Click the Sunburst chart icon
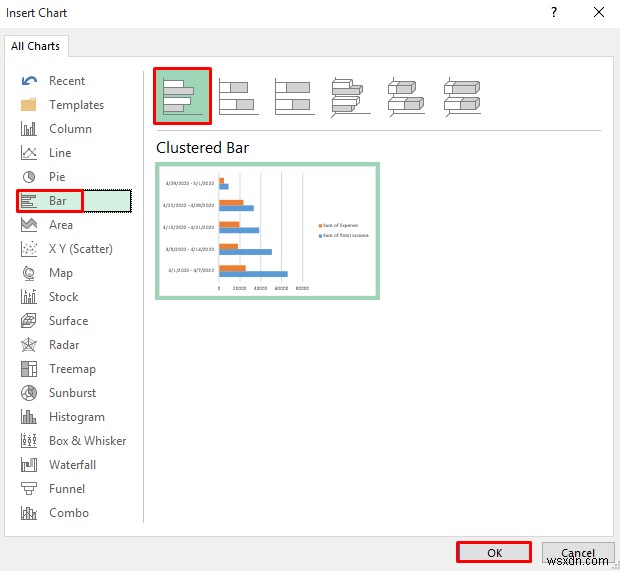The image size is (620, 571). tap(28, 393)
